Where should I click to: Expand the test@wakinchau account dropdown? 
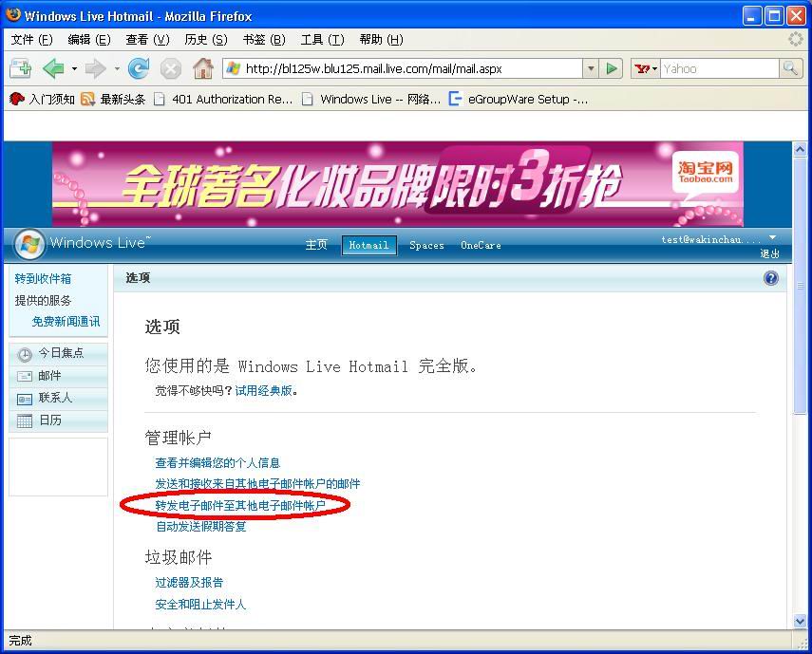[772, 237]
